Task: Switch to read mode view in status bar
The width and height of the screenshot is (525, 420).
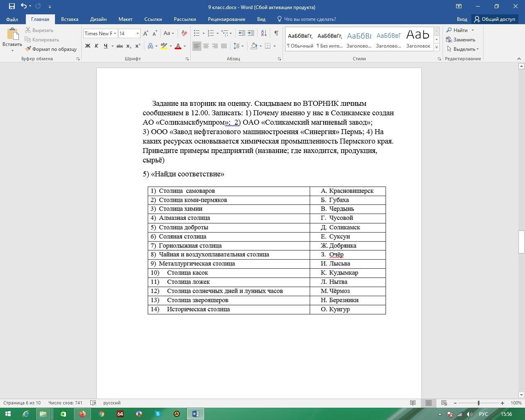Action: point(413,403)
